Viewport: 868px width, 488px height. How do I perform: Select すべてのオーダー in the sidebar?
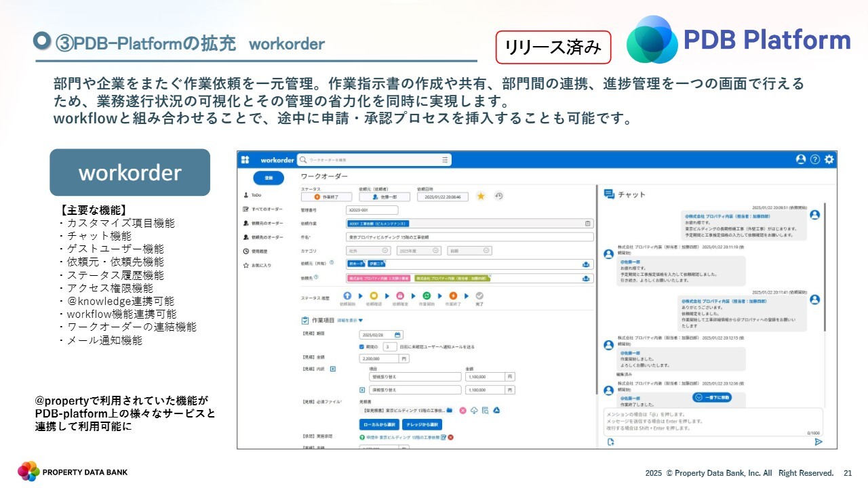(267, 209)
